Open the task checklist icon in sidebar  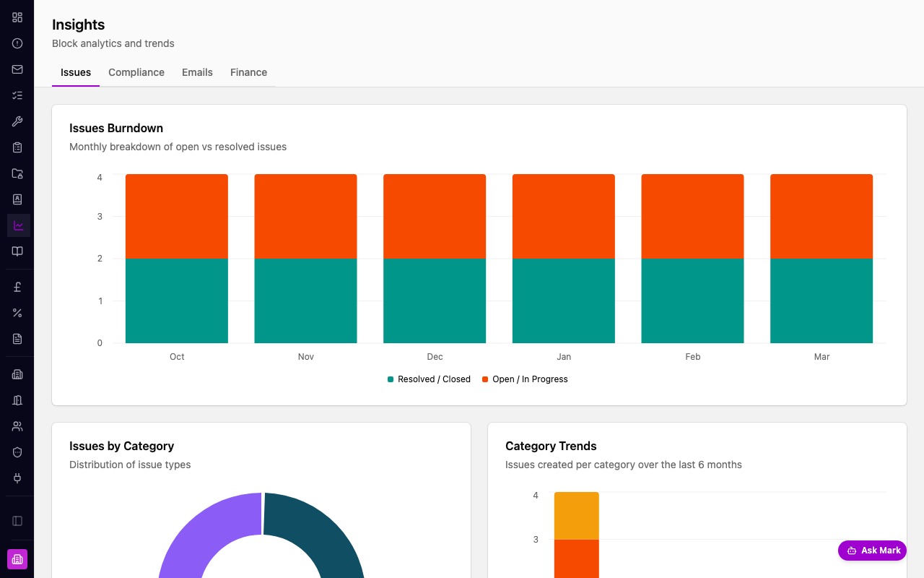pyautogui.click(x=17, y=95)
